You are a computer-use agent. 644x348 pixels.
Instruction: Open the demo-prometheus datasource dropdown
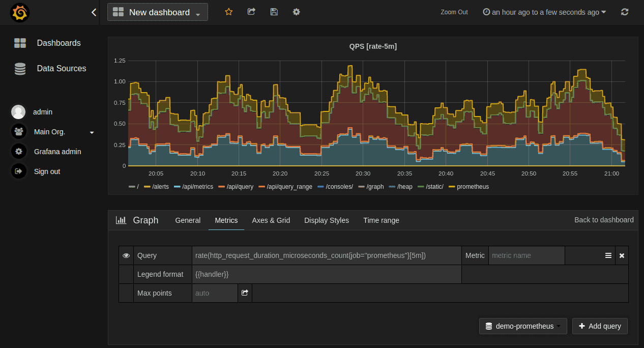point(523,326)
